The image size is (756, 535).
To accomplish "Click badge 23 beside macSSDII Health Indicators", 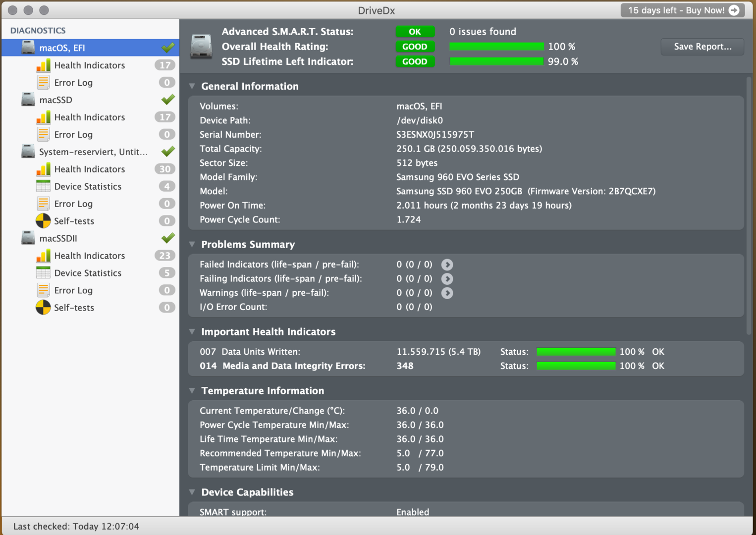I will [164, 256].
